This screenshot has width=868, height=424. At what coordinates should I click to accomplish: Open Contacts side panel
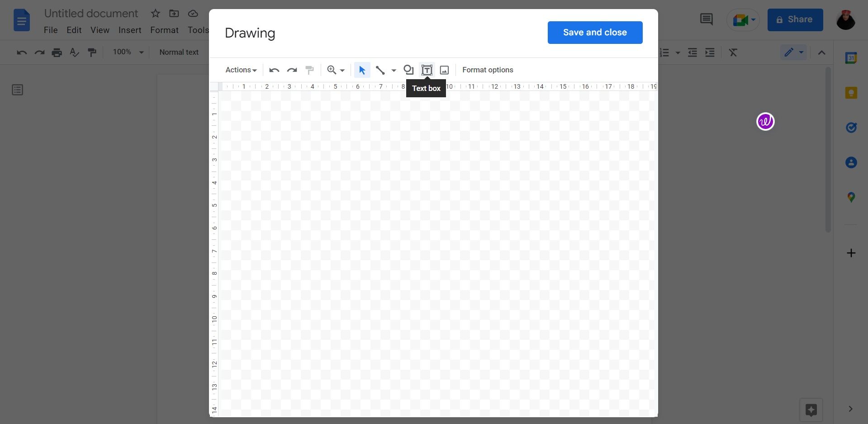pyautogui.click(x=851, y=162)
